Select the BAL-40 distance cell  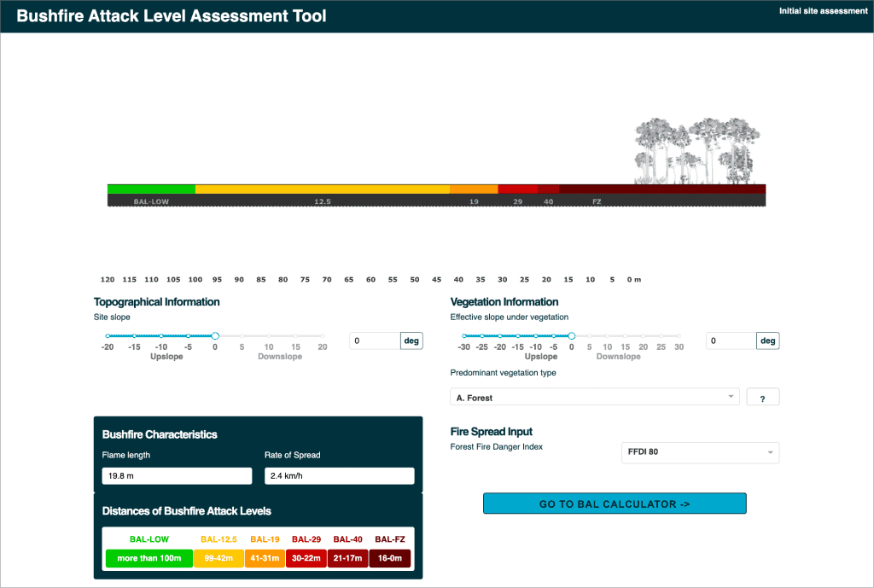(x=348, y=558)
